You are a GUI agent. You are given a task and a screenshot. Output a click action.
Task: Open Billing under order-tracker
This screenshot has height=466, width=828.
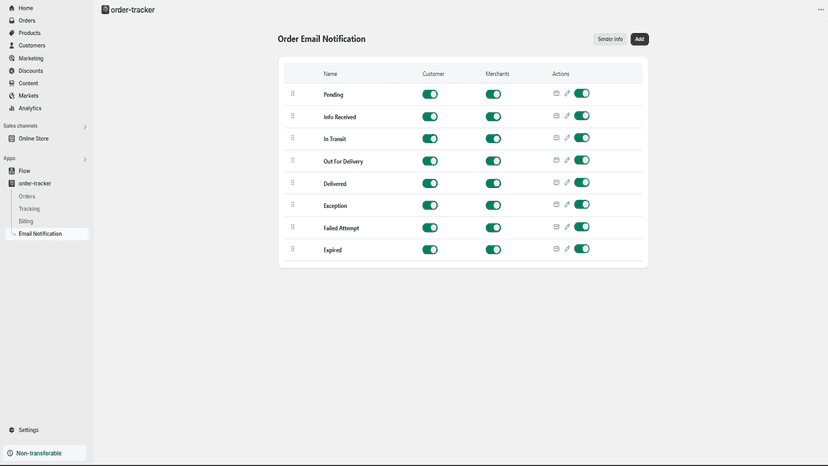coord(26,221)
